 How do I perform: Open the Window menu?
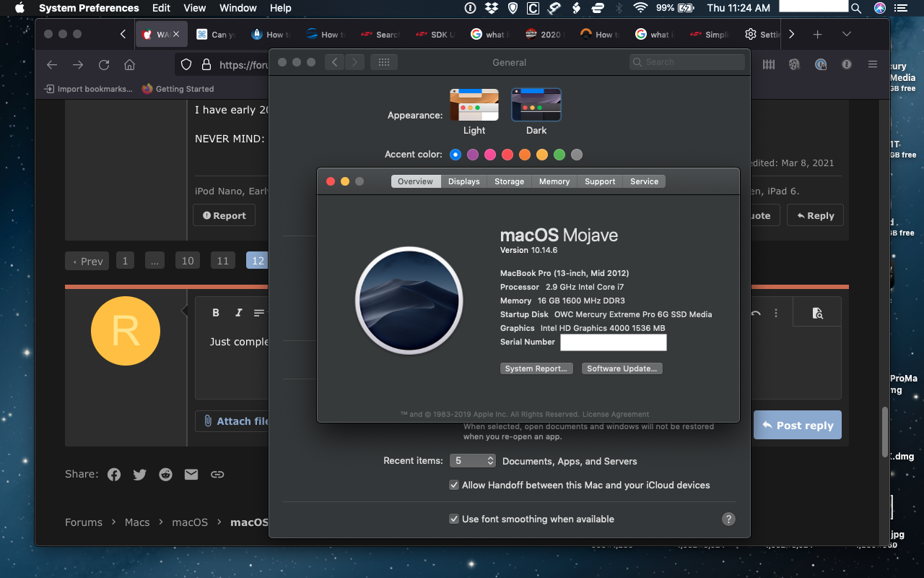tap(237, 8)
